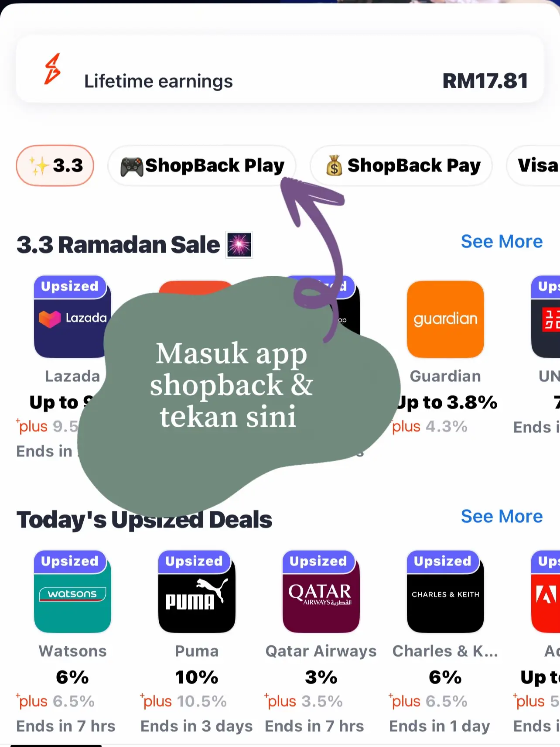The image size is (560, 747).
Task: Select the 3.3 category chip
Action: [55, 166]
